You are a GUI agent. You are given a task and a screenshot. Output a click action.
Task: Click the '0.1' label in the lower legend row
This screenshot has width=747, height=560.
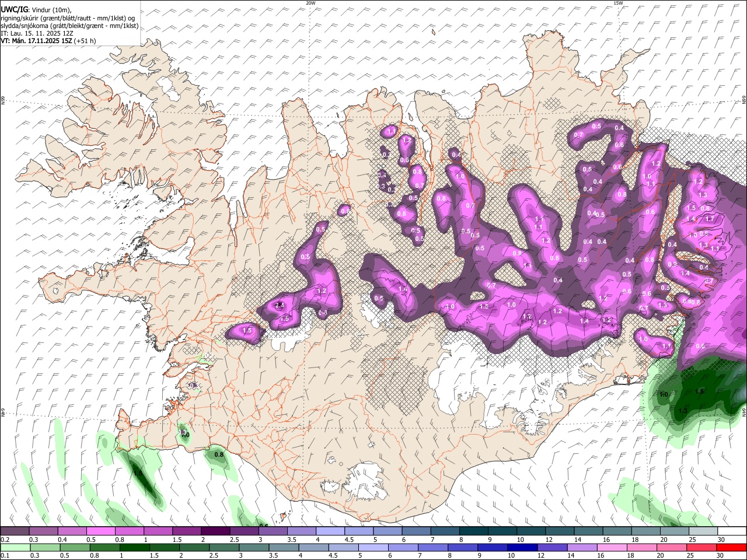click(x=5, y=555)
